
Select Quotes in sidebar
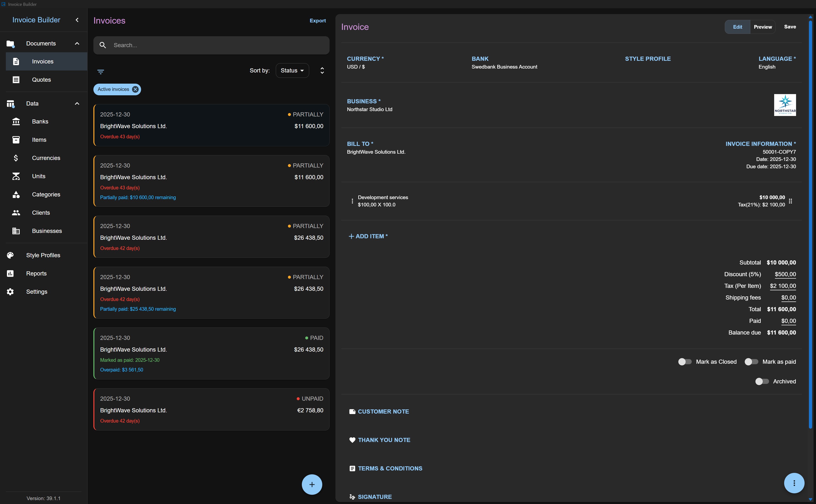coord(47,80)
